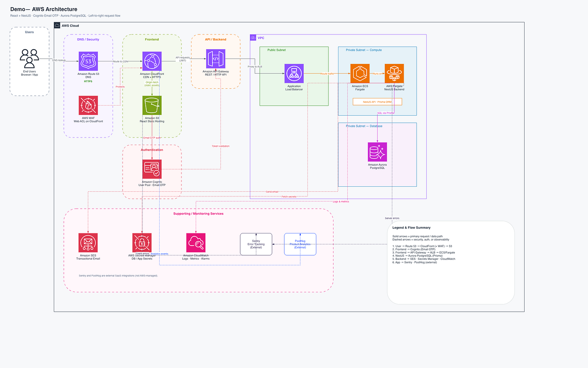Select the Application Load Balancer icon
588x368 pixels.
(x=294, y=74)
